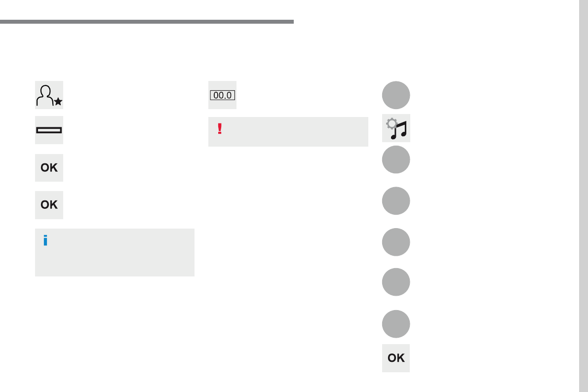The height and width of the screenshot is (392, 588).
Task: Click the gray info panel below the 'i' icon
Action: [115, 252]
